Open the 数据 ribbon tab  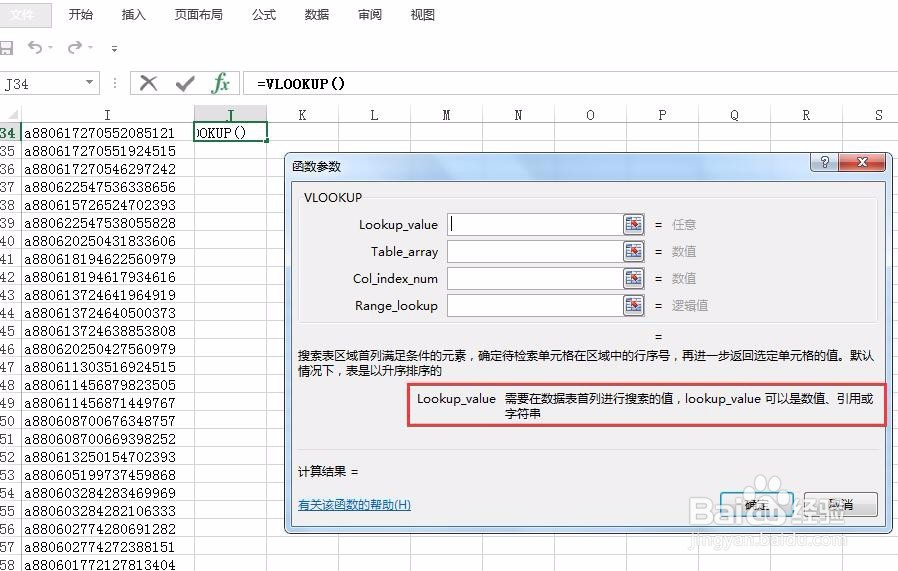click(x=317, y=15)
